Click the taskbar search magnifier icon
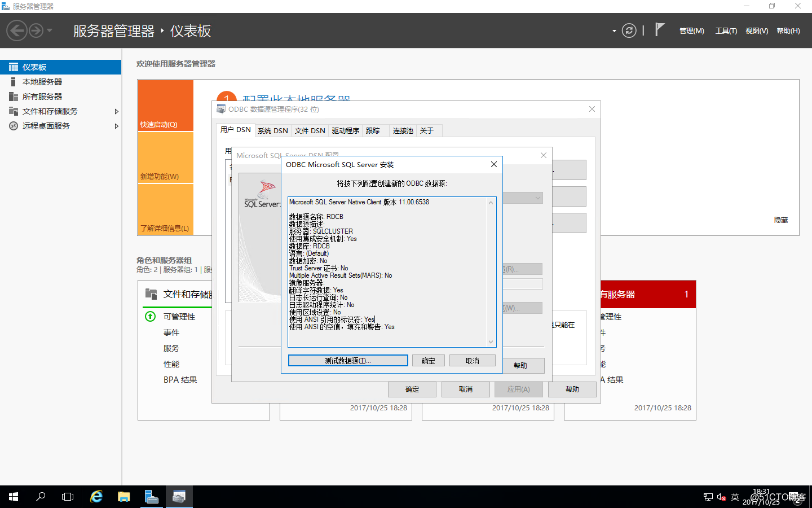 tap(41, 497)
